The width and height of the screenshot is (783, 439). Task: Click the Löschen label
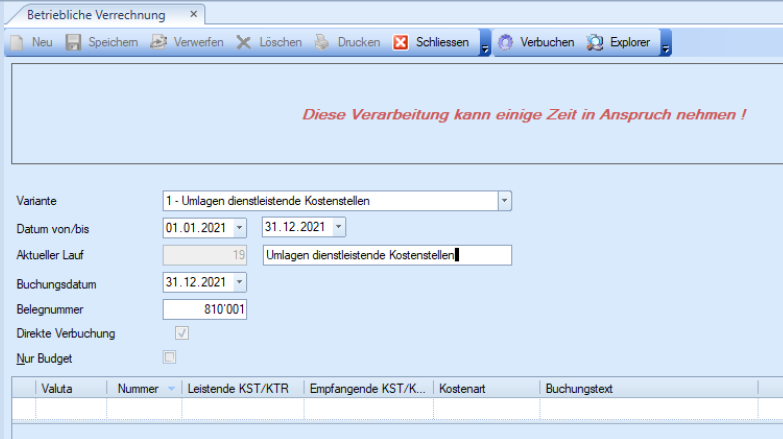(280, 42)
